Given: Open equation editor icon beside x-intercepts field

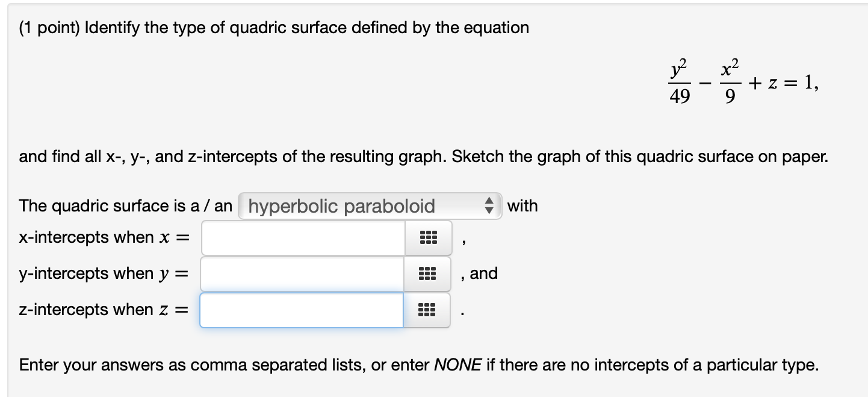Looking at the screenshot, I should pos(427,238).
